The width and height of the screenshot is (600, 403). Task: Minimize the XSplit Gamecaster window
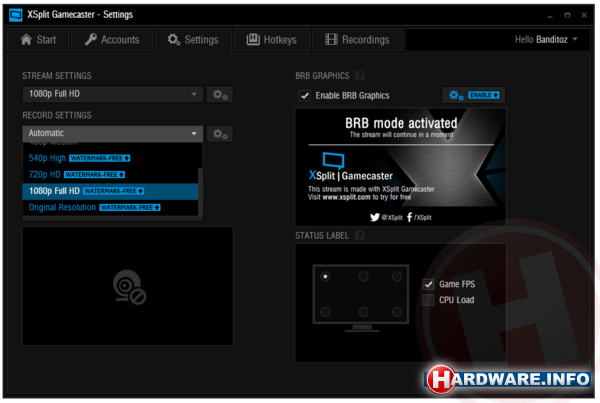pos(550,16)
